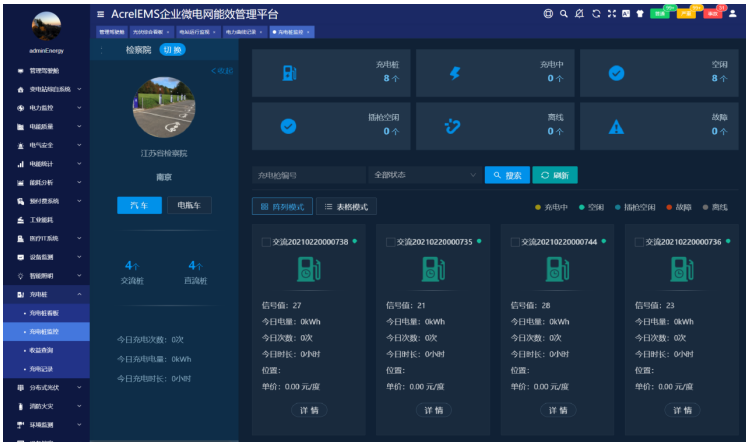The height and width of the screenshot is (442, 746).
Task: Expand the 电气安全 sidebar menu
Action: tap(47, 145)
